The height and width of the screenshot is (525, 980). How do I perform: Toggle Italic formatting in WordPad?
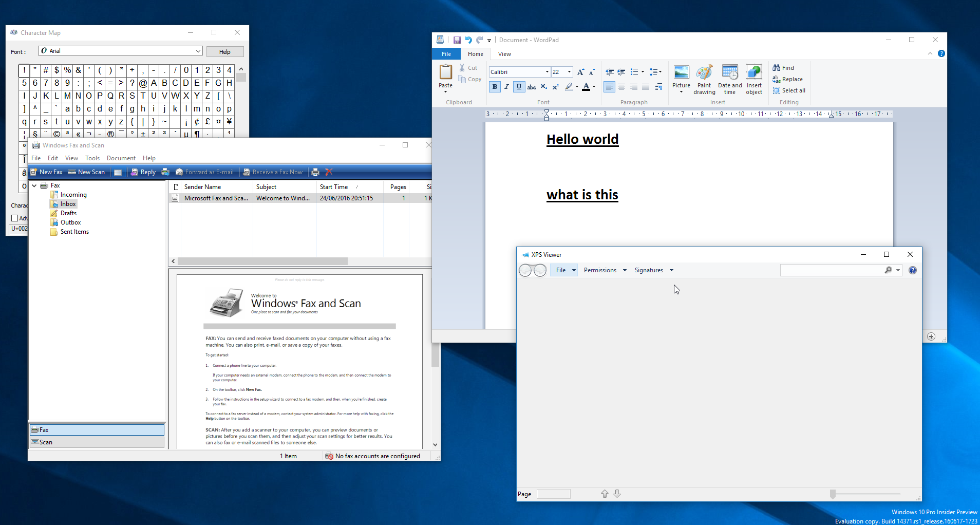coord(506,87)
